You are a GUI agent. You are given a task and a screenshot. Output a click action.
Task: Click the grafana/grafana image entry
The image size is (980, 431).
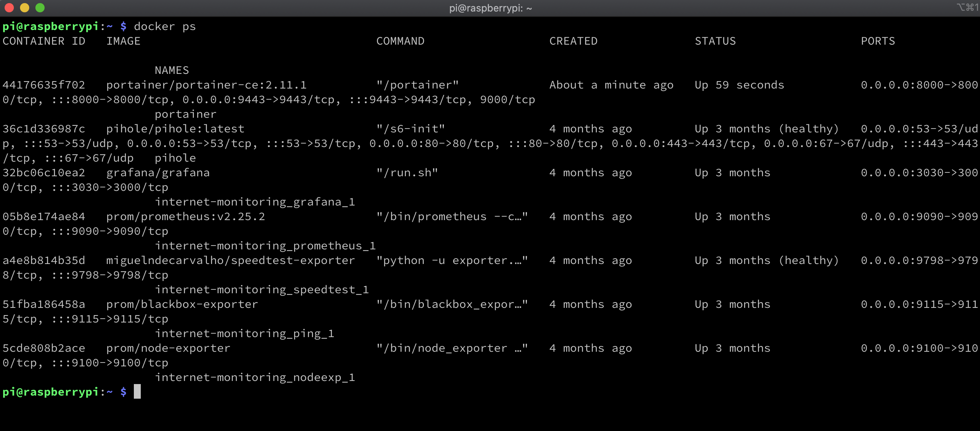click(158, 172)
